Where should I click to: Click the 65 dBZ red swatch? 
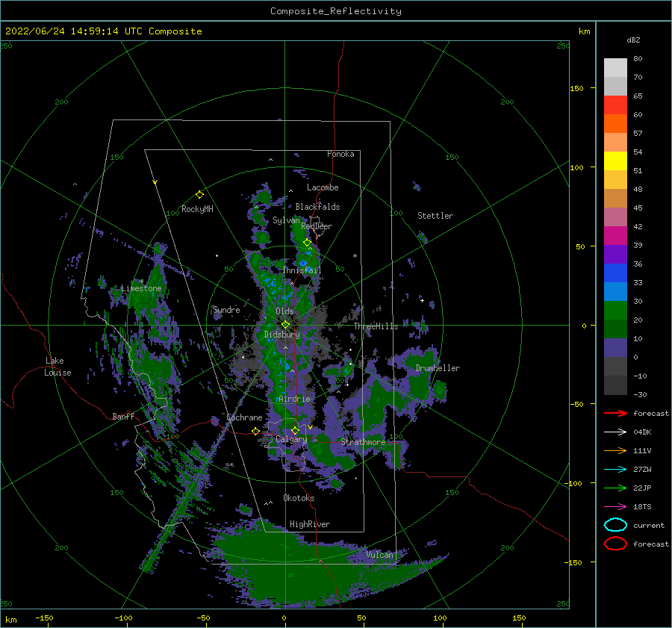(x=615, y=105)
